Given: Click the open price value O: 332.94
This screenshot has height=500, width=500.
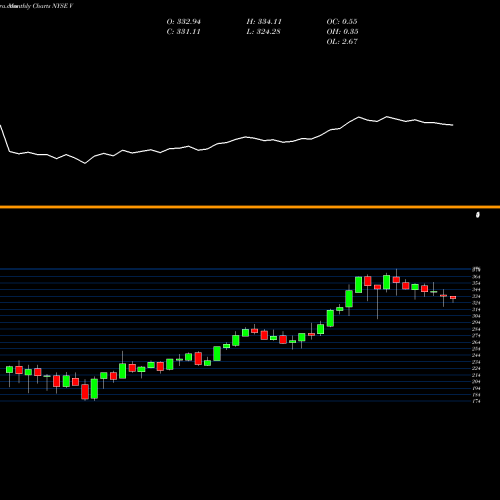Looking at the screenshot, I should (x=183, y=22).
